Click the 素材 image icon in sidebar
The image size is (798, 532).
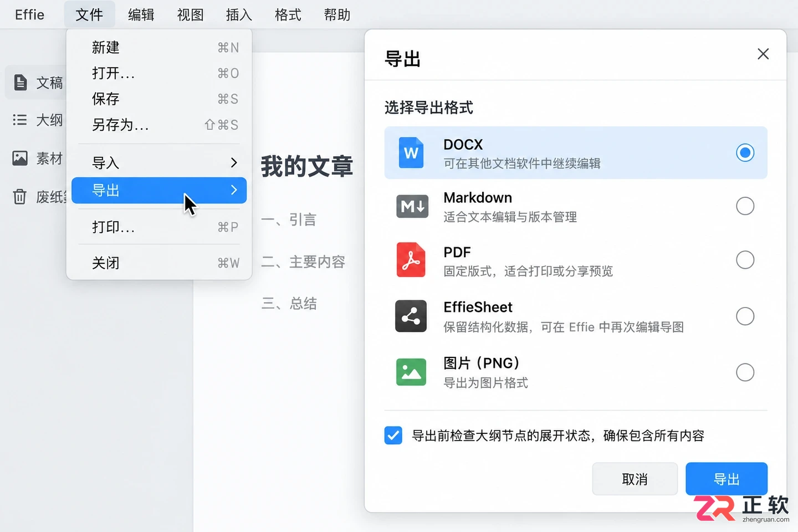coord(20,158)
